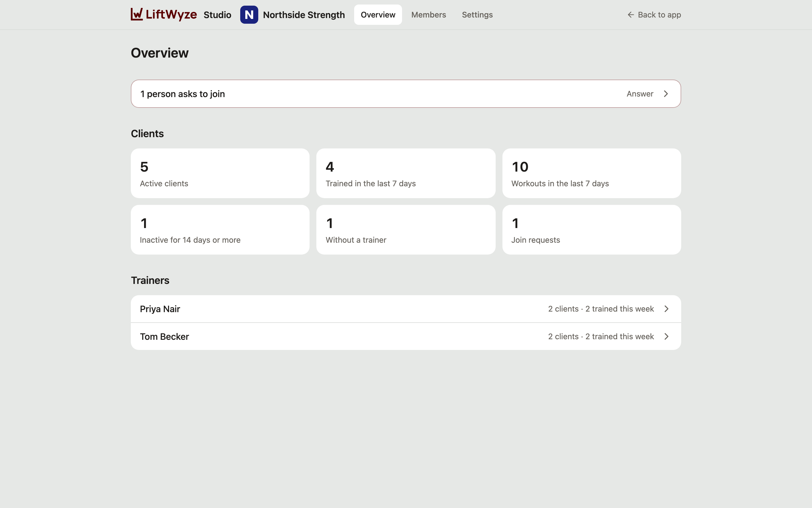Click the LiftWyze wordmark text

click(x=171, y=14)
